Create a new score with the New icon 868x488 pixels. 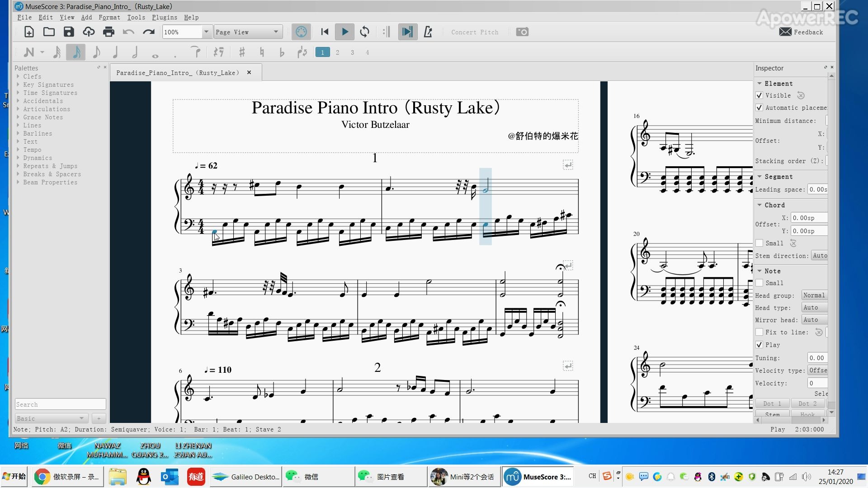click(29, 32)
